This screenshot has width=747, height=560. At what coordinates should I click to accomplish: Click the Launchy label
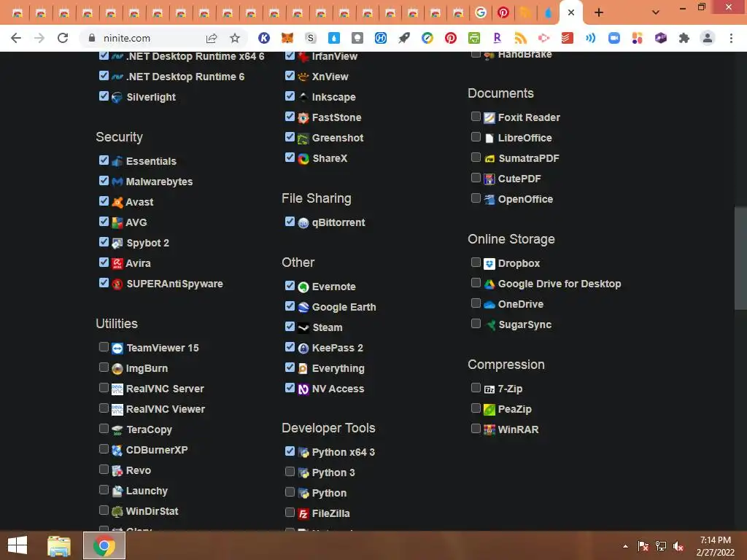[x=147, y=491]
